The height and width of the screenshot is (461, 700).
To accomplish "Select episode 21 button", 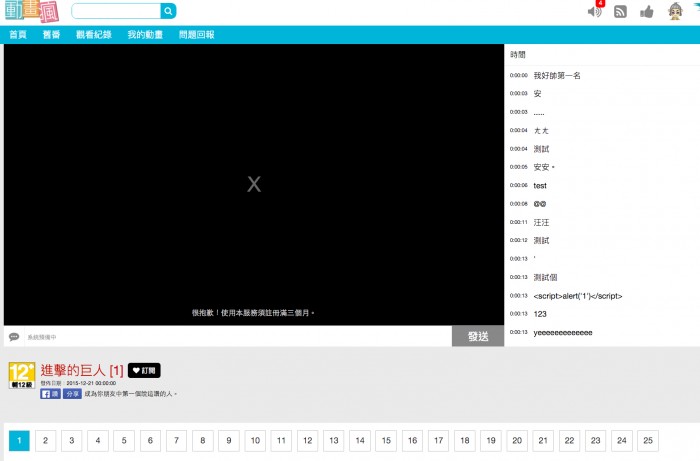I will click(x=543, y=441).
